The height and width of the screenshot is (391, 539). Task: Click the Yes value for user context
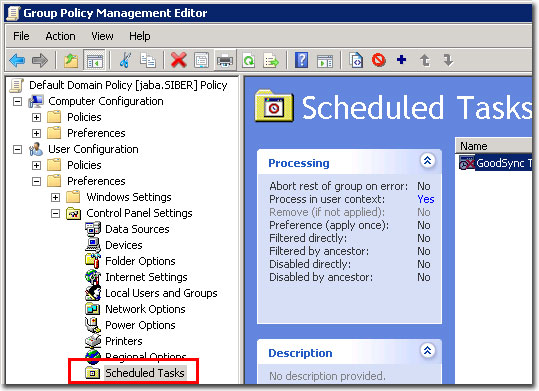coord(426,199)
